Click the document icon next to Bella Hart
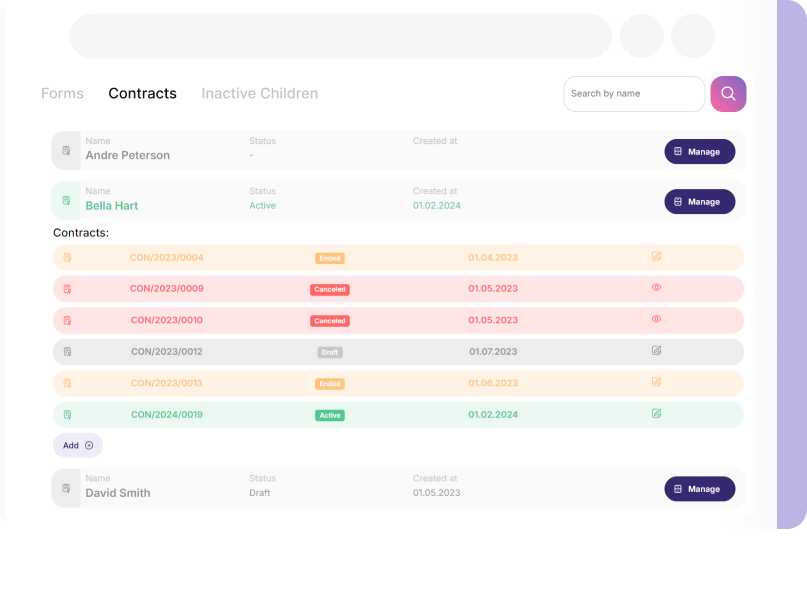The width and height of the screenshot is (807, 589). 64,200
